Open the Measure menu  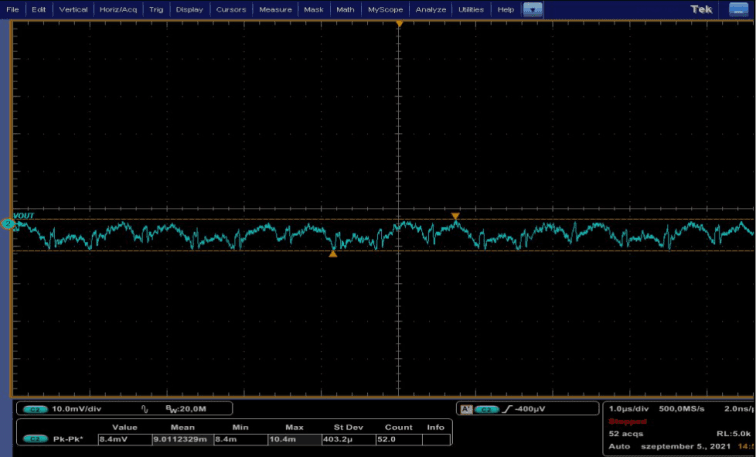[x=275, y=9]
